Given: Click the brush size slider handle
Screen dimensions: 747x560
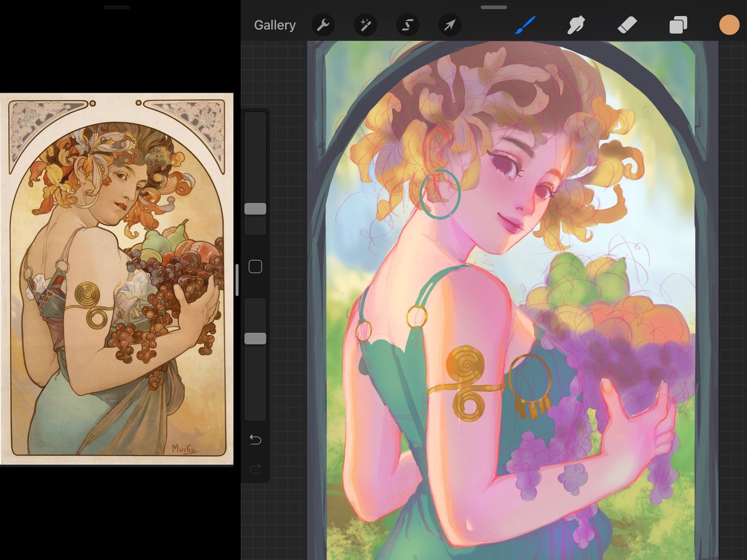Looking at the screenshot, I should 255,209.
